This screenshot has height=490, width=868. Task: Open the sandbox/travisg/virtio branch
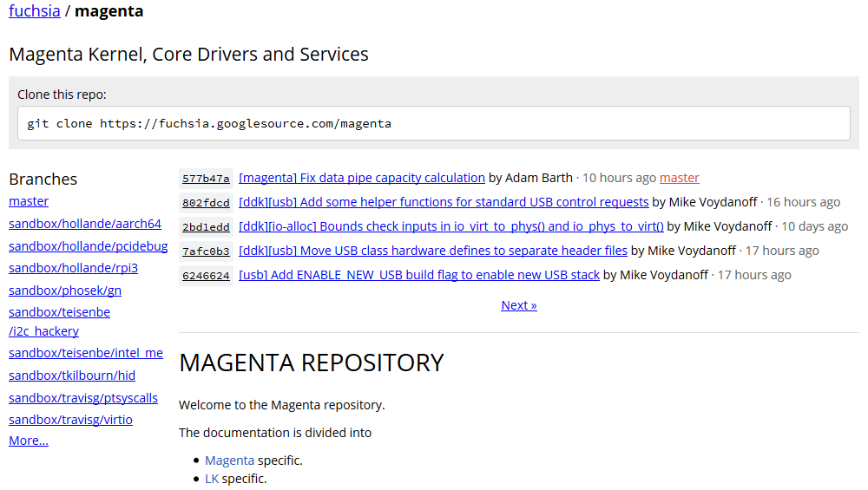70,420
